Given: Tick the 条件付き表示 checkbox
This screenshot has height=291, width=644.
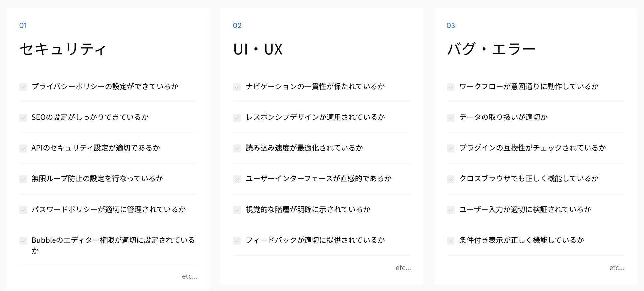Looking at the screenshot, I should (x=451, y=240).
